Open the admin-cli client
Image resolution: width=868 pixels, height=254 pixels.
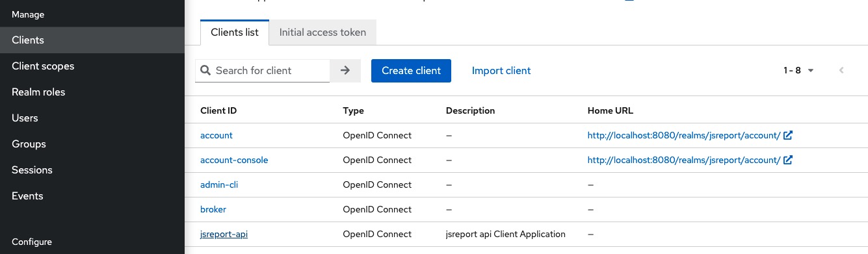click(x=219, y=185)
